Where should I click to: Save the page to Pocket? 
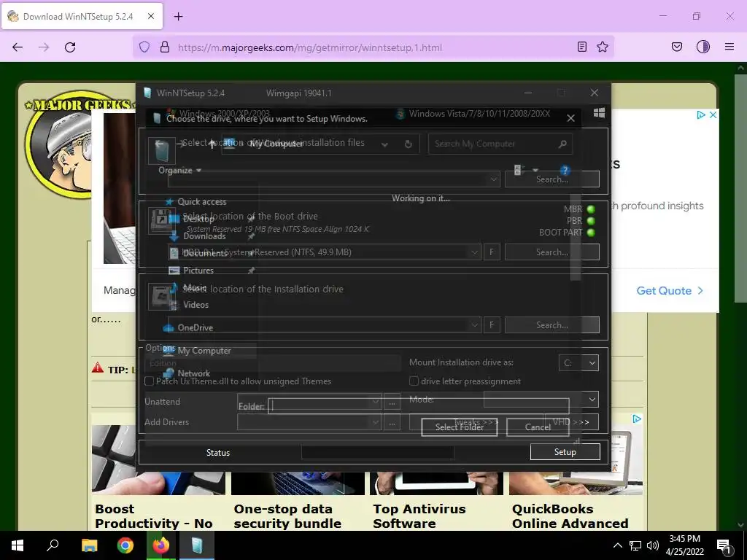click(676, 47)
